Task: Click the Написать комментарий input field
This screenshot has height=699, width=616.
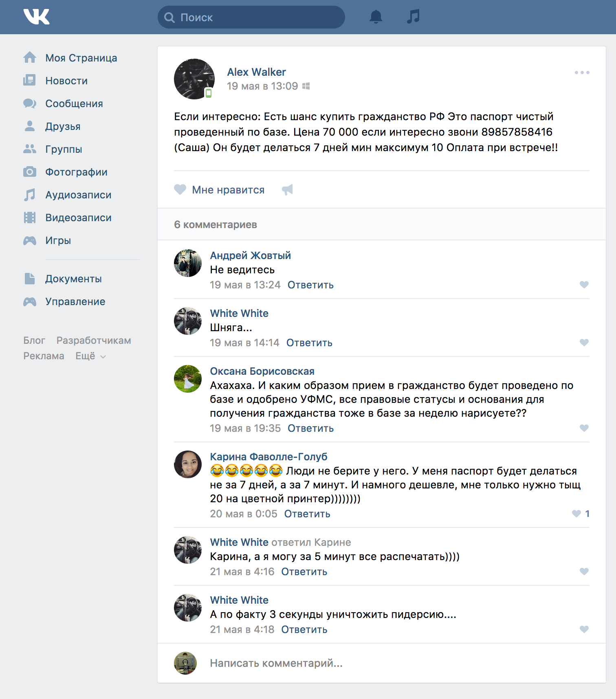Action: point(276,663)
